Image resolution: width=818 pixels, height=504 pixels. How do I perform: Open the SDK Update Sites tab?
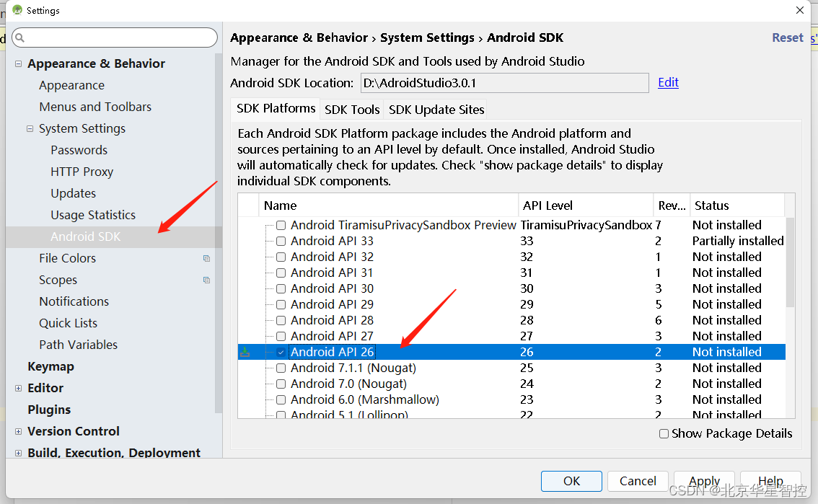pos(435,110)
